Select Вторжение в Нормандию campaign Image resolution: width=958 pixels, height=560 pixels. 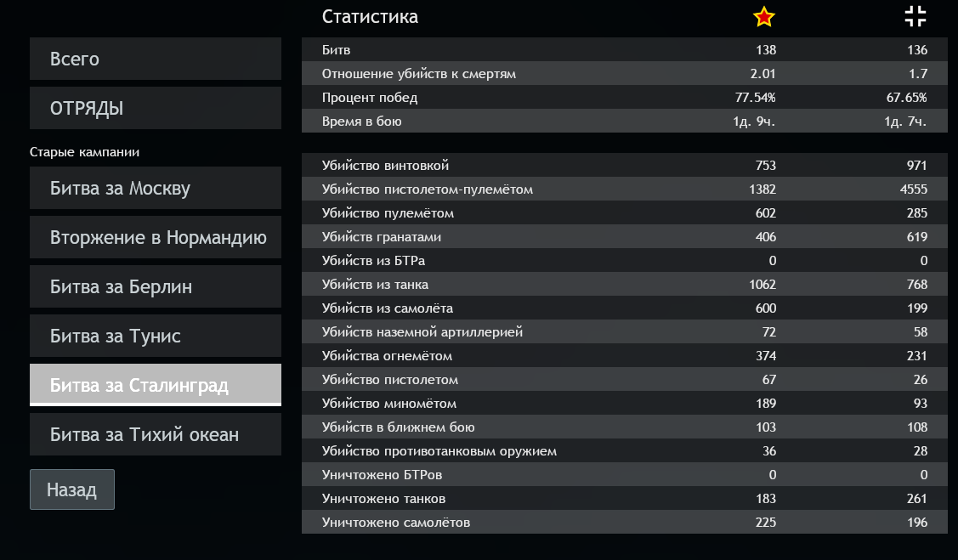(156, 238)
